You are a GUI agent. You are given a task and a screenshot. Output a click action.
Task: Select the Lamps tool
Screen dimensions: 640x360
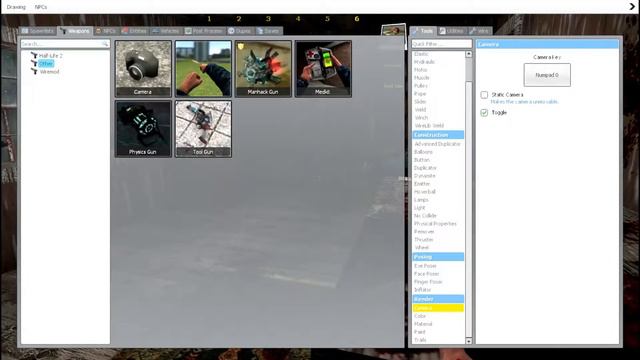[421, 200]
